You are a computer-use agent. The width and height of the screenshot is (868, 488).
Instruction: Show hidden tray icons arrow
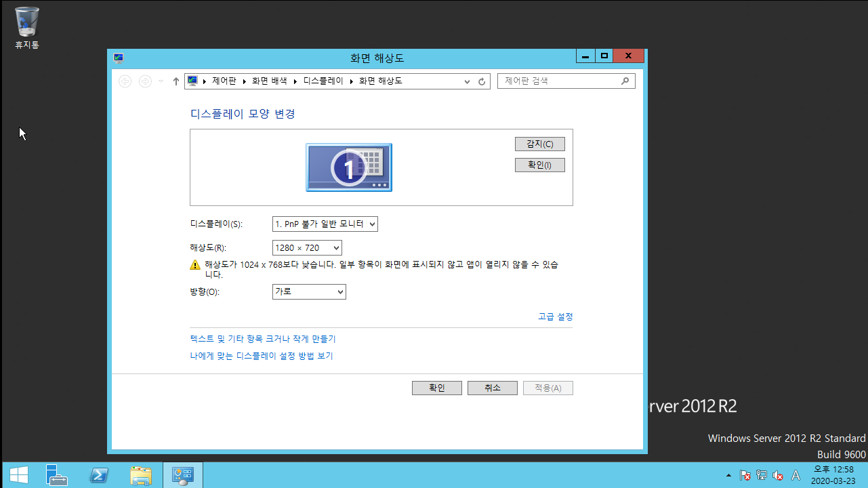(x=728, y=476)
